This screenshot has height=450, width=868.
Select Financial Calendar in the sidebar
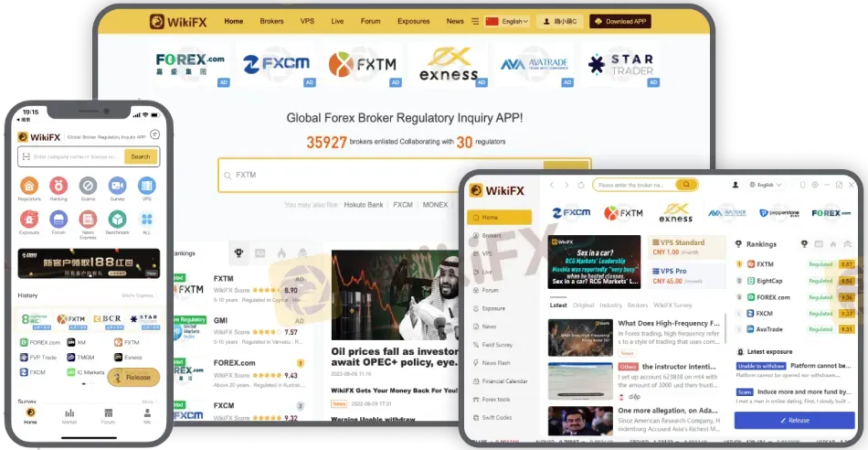504,380
